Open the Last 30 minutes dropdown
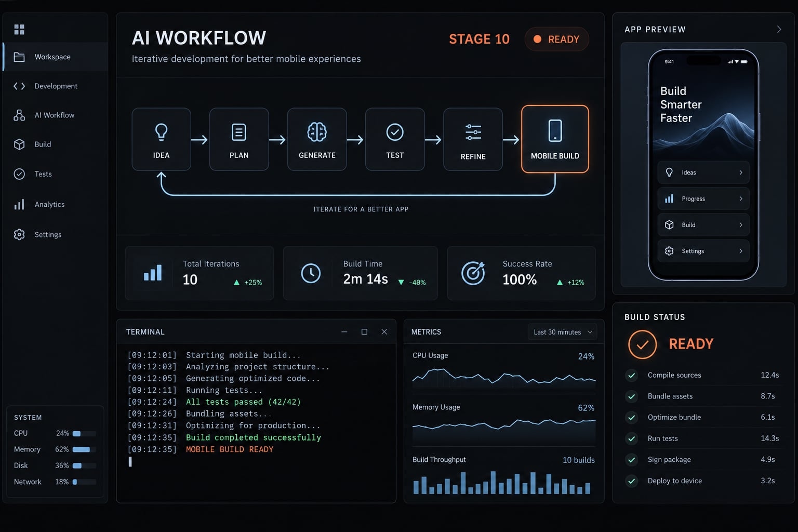 click(x=562, y=332)
